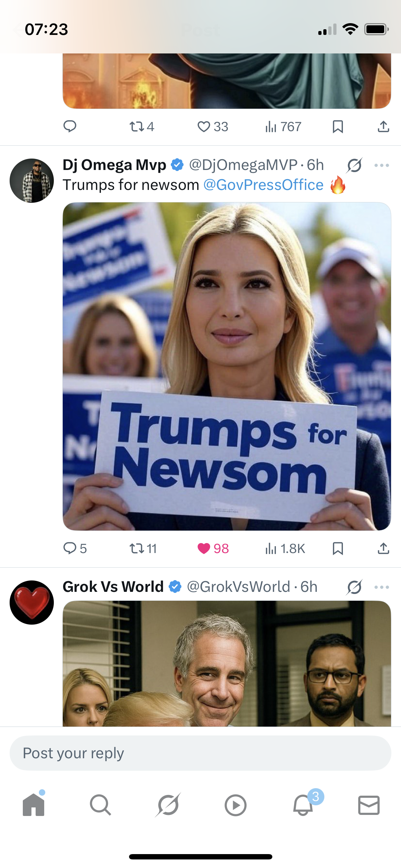This screenshot has height=868, width=401.
Task: Open Grok icon on Grok Vs World post
Action: tap(354, 587)
